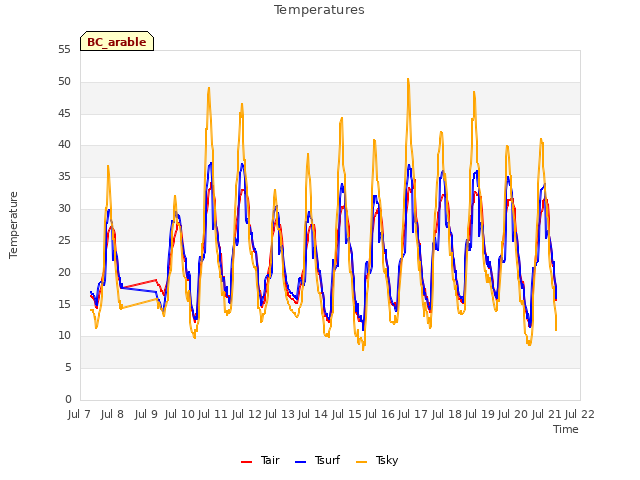Click the Jul 13 axis tick label
Viewport: 640px width, 480px height.
click(280, 414)
